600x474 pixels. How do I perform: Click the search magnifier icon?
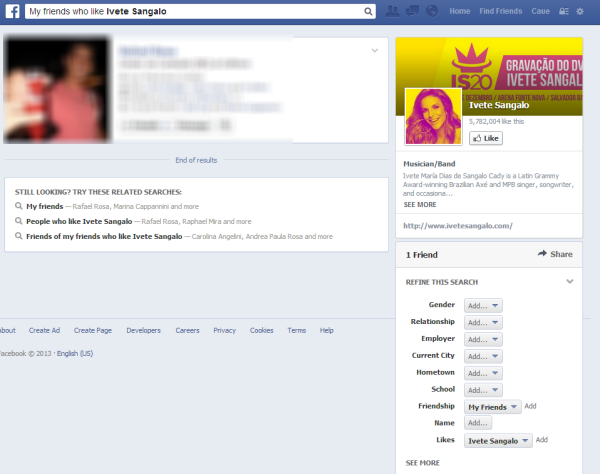369,12
